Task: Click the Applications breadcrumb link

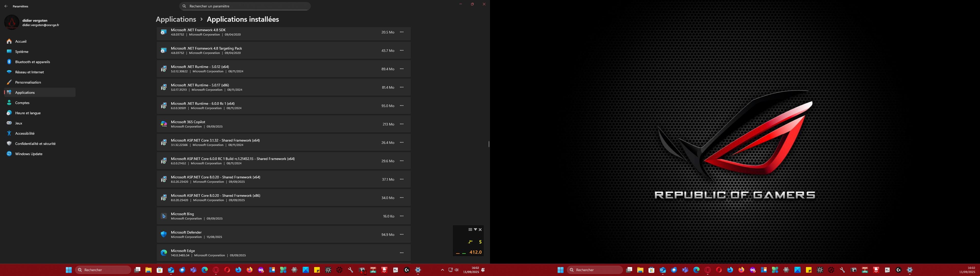Action: tap(176, 19)
